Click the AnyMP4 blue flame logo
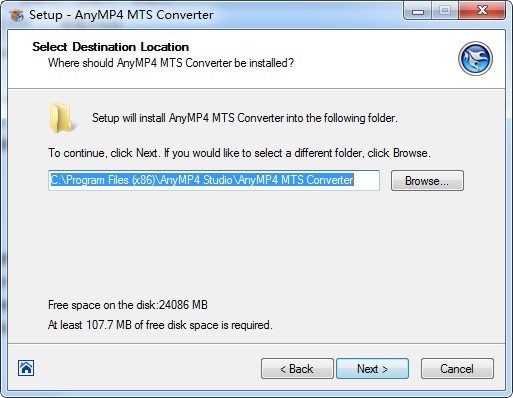 click(x=475, y=59)
